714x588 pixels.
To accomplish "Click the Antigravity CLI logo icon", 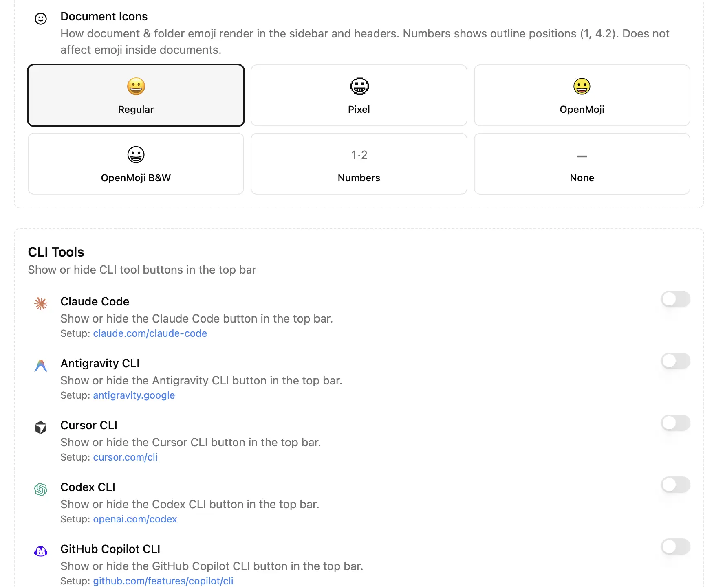I will (x=41, y=366).
